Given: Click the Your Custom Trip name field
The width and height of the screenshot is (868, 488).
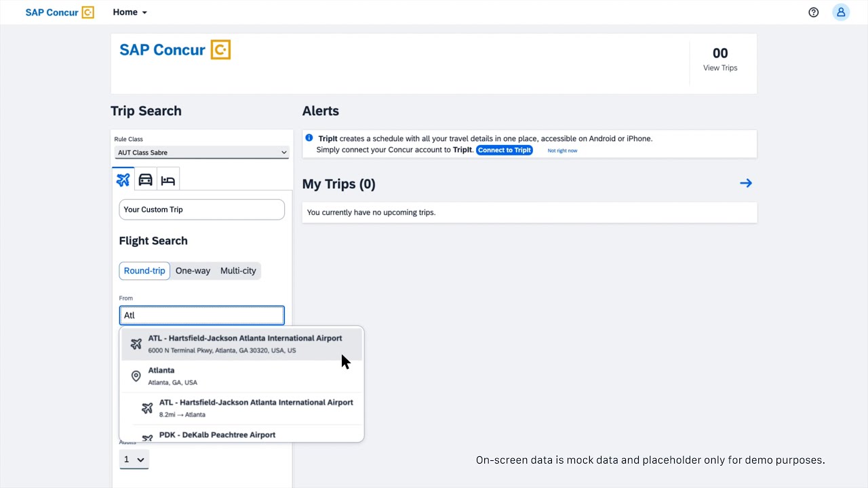Looking at the screenshot, I should (201, 209).
